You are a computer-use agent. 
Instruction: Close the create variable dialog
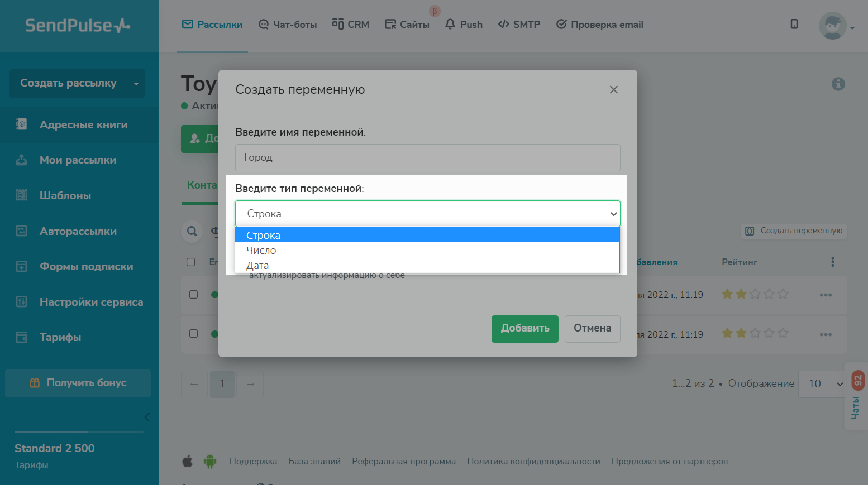pyautogui.click(x=613, y=90)
